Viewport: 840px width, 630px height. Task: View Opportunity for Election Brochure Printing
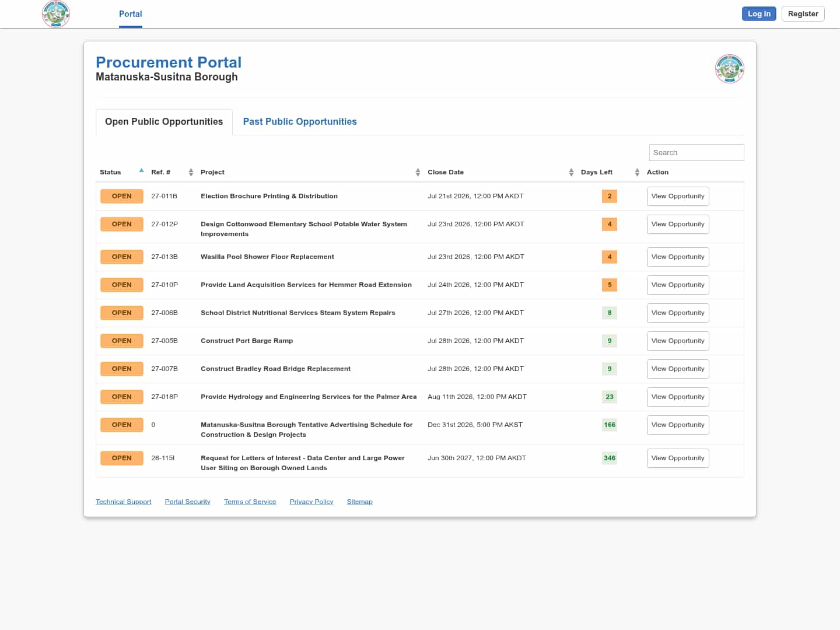click(x=678, y=196)
